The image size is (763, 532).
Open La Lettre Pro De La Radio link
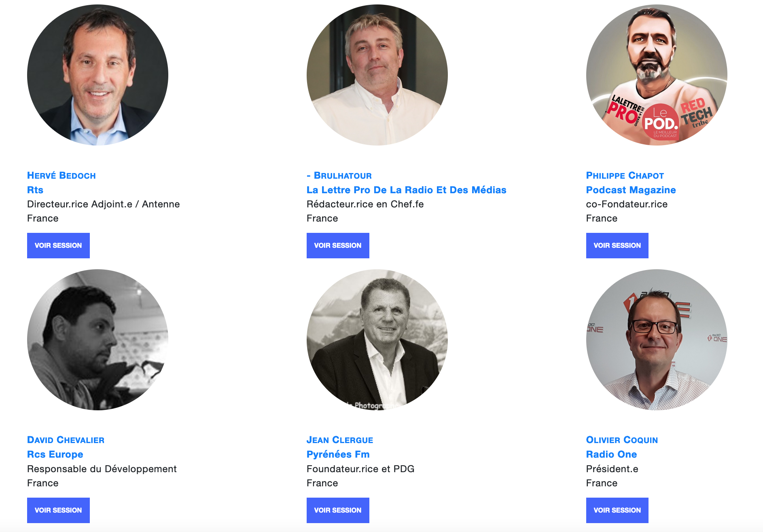[x=406, y=190]
